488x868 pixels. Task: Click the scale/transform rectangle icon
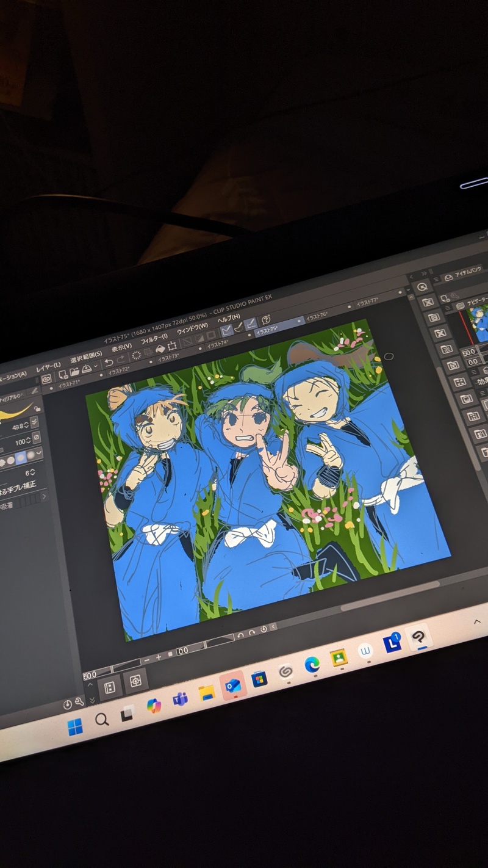pyautogui.click(x=172, y=345)
